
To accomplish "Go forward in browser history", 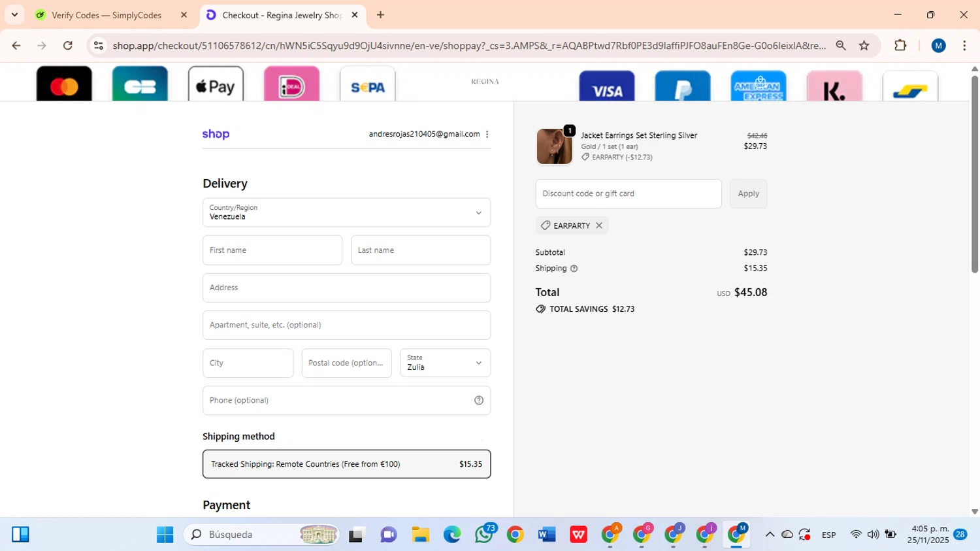I will [x=42, y=46].
